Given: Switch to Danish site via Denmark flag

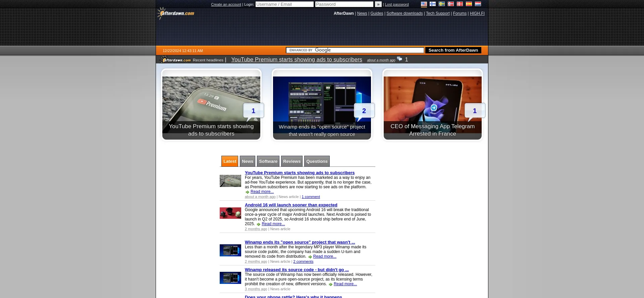Looking at the screenshot, I should tap(460, 4).
